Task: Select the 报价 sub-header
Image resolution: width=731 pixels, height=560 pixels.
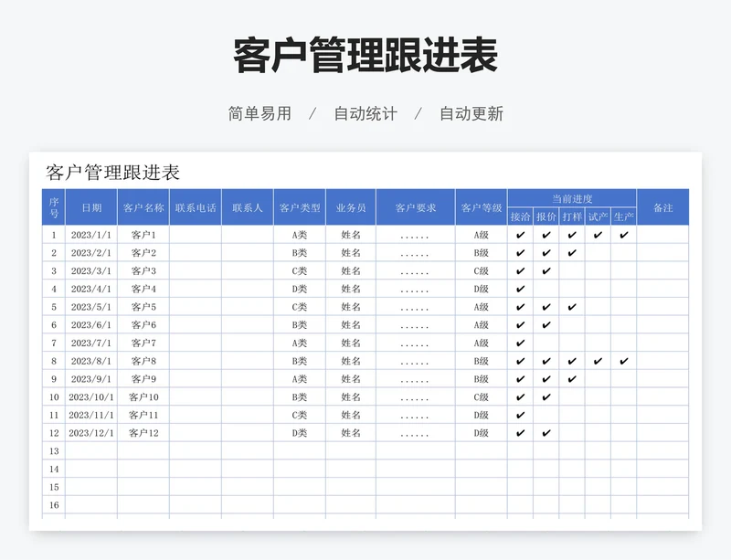Action: point(546,217)
